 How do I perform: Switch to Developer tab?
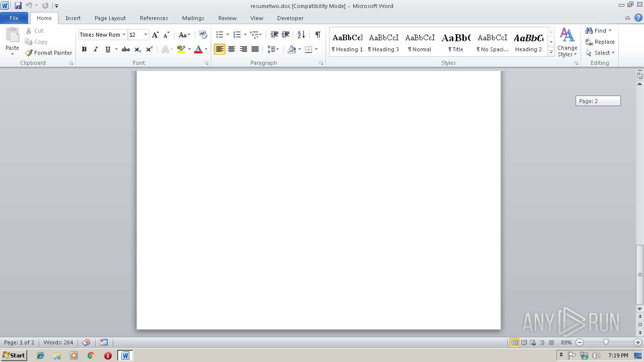[x=290, y=18]
